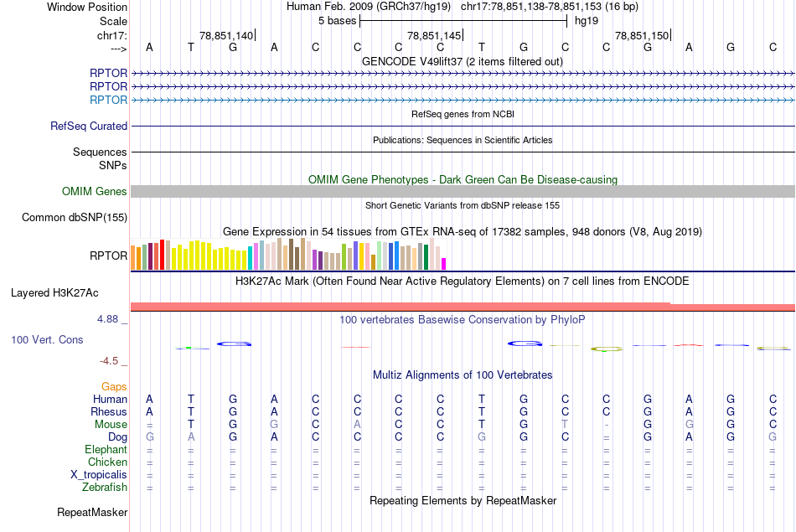
Task: Click the Common dbSNP(155) label
Action: click(74, 217)
